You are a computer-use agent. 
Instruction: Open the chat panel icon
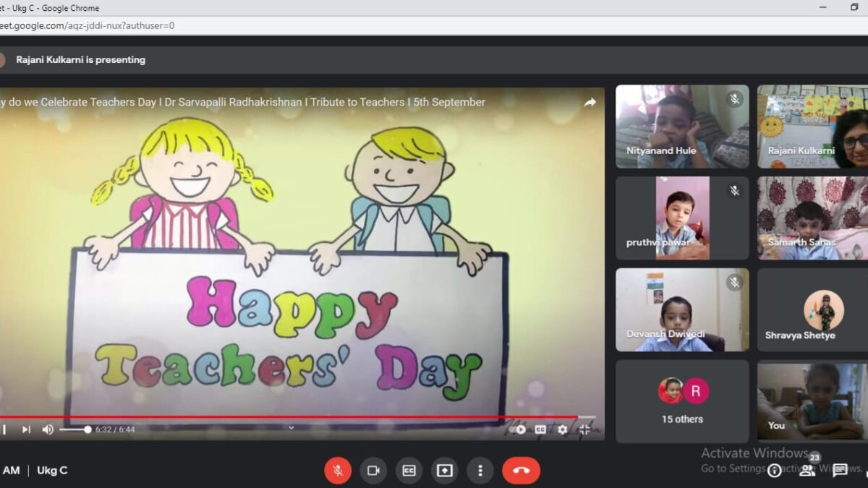click(x=840, y=471)
